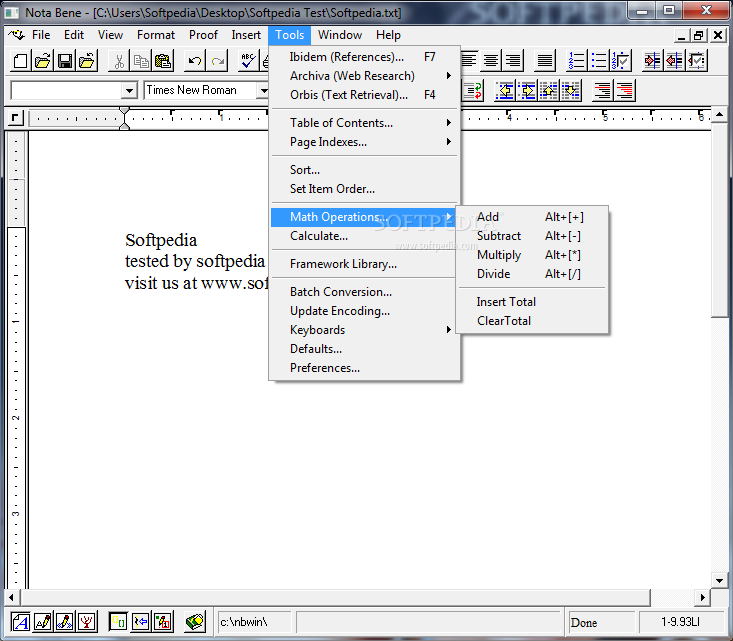Open Defaults... from Tools menu
The width and height of the screenshot is (733, 641).
[x=364, y=349]
